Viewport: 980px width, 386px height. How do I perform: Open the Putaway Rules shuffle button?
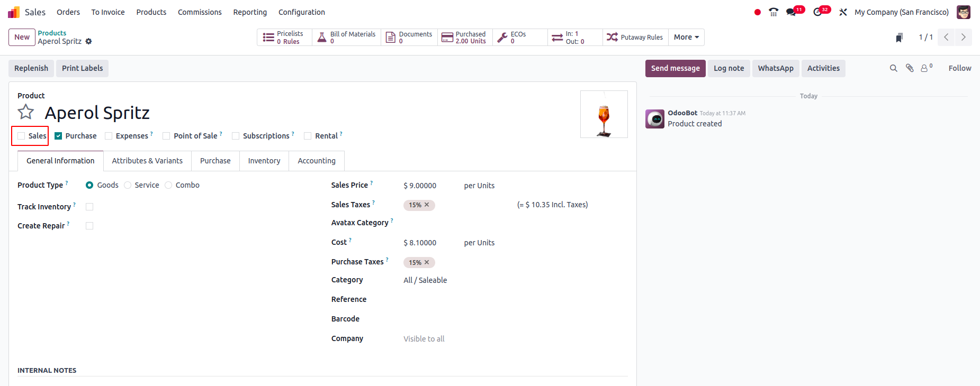(635, 38)
